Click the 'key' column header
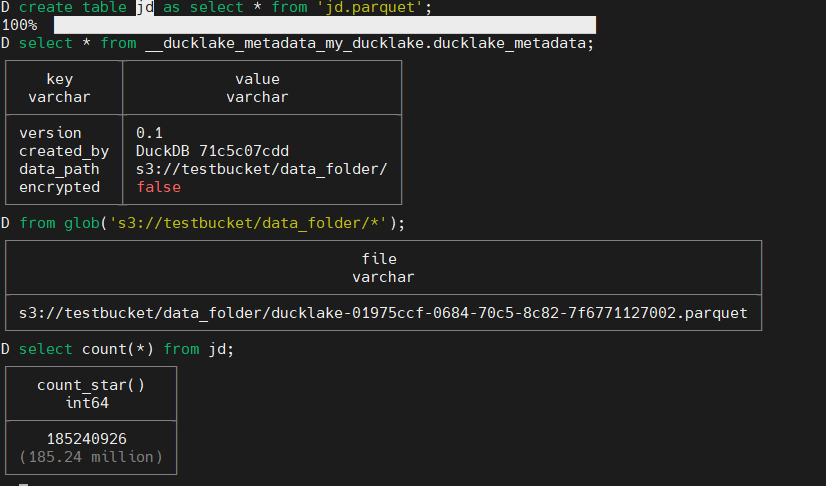 [60, 79]
